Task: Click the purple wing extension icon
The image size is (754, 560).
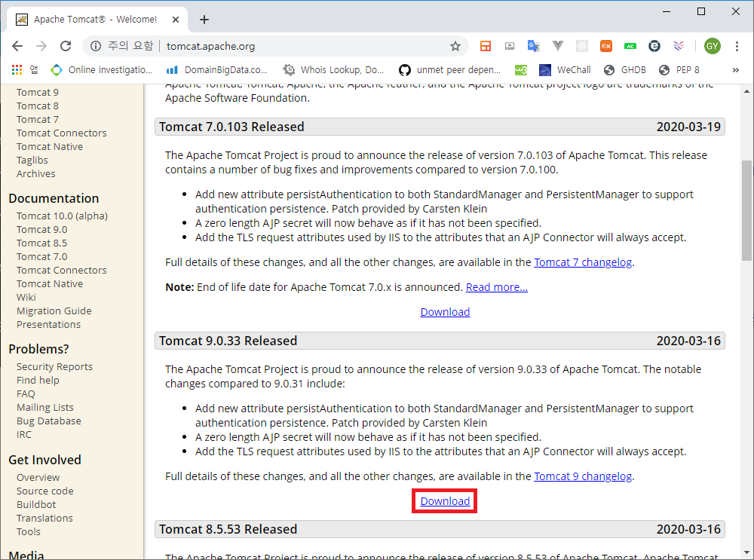Action: (x=679, y=46)
